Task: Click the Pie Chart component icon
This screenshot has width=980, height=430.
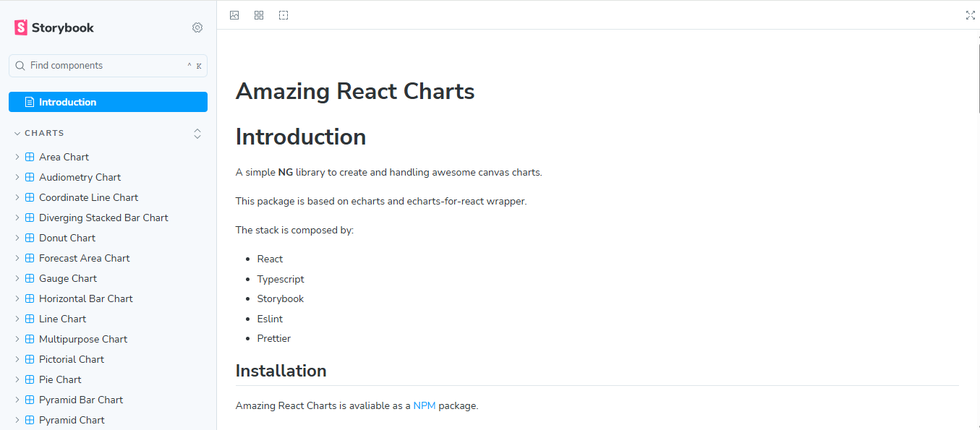Action: [30, 379]
